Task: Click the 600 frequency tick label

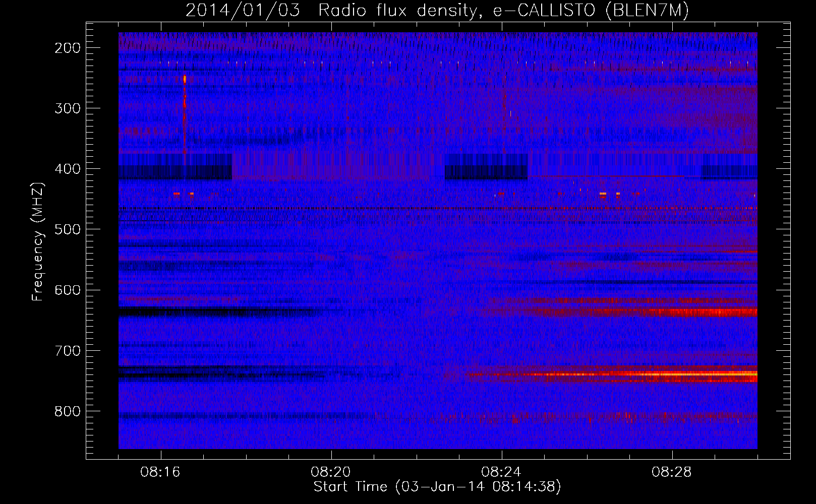Action: click(x=67, y=290)
